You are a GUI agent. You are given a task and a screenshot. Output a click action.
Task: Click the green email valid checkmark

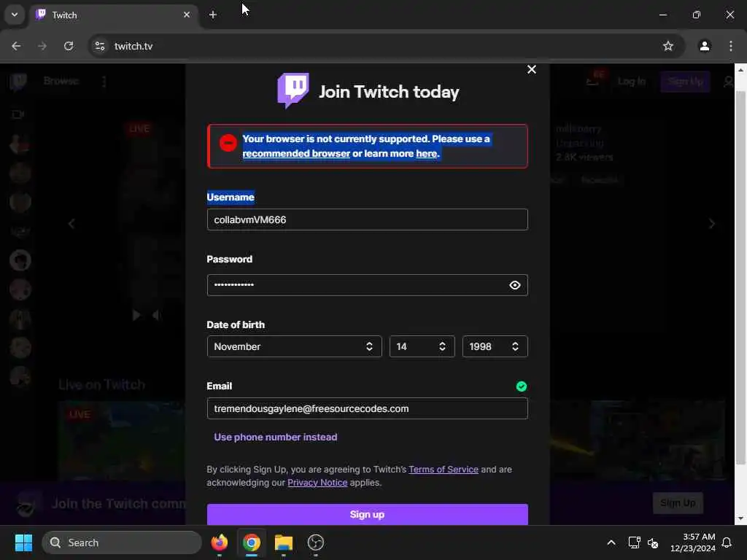pyautogui.click(x=521, y=386)
